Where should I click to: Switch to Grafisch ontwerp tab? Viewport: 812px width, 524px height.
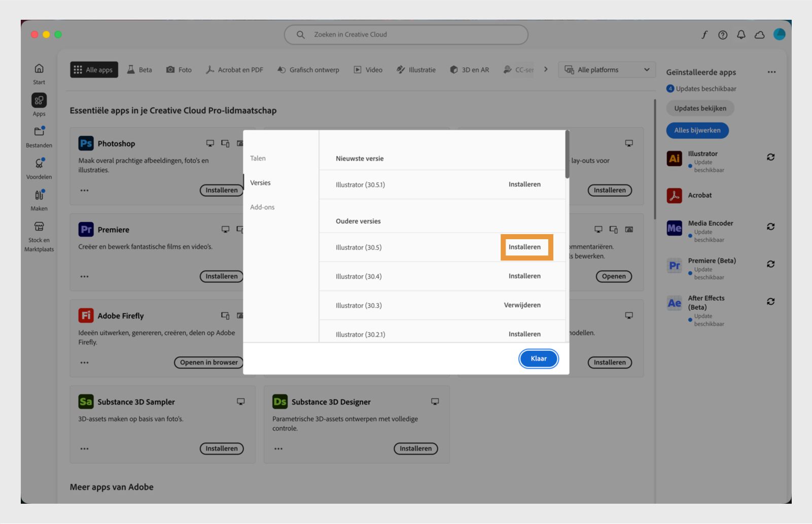[x=308, y=70]
